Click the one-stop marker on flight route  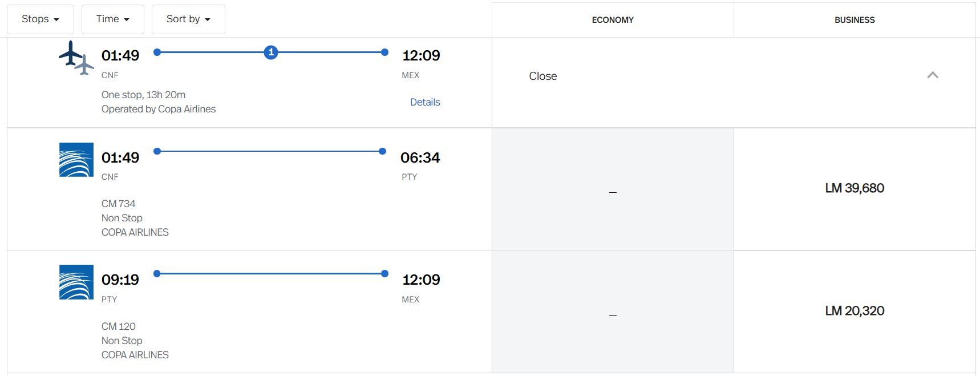(271, 52)
